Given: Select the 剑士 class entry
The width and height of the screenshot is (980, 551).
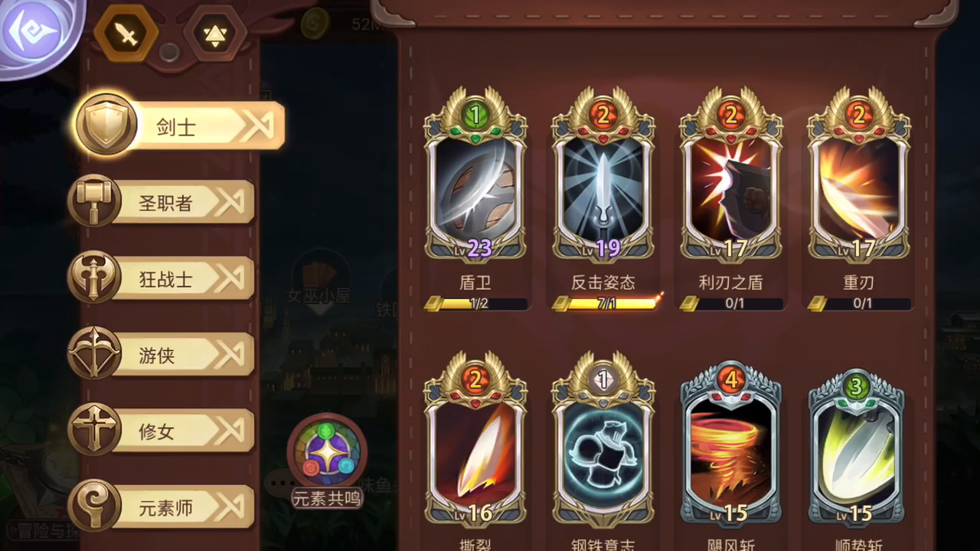Looking at the screenshot, I should coord(179,125).
